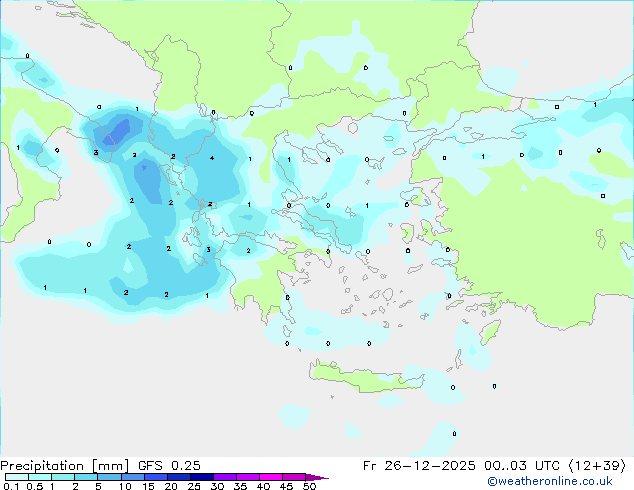Click legend scale label '25'
The width and height of the screenshot is (634, 490).
194,486
